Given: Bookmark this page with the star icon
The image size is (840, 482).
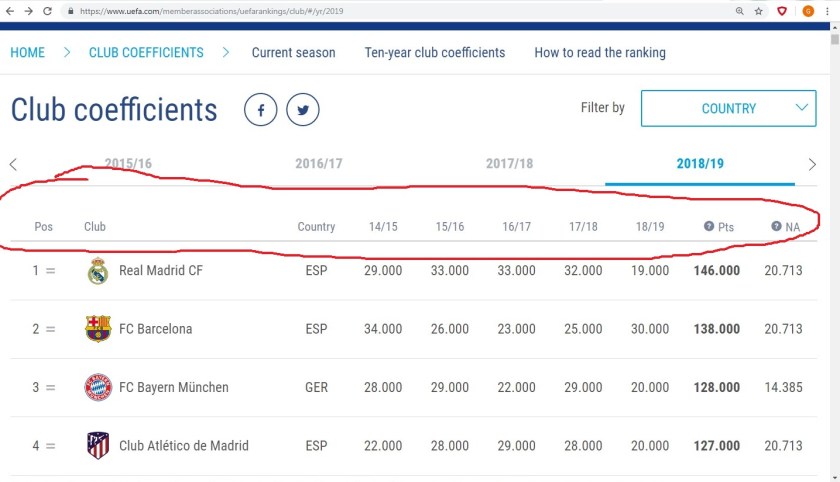Looking at the screenshot, I should coord(759,11).
